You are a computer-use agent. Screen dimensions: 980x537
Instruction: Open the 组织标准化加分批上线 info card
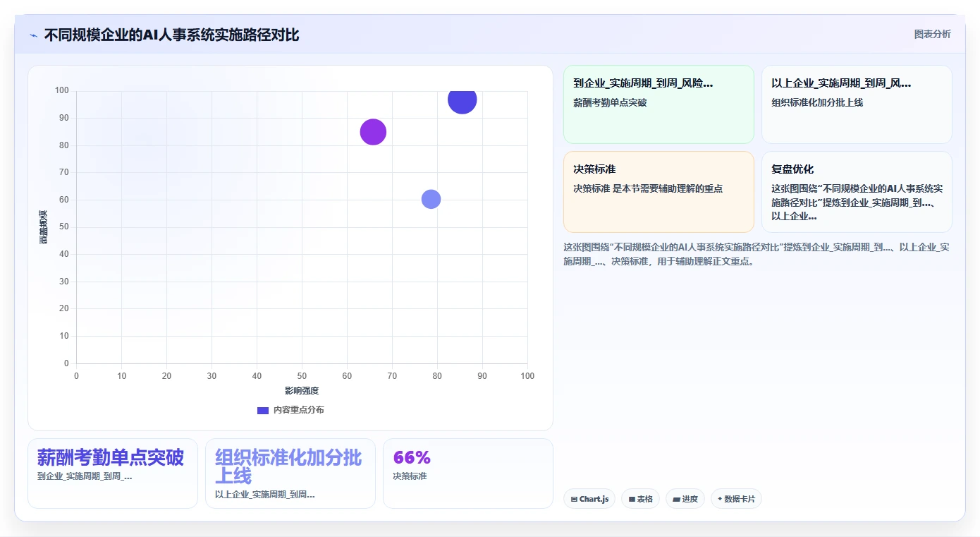click(x=857, y=104)
